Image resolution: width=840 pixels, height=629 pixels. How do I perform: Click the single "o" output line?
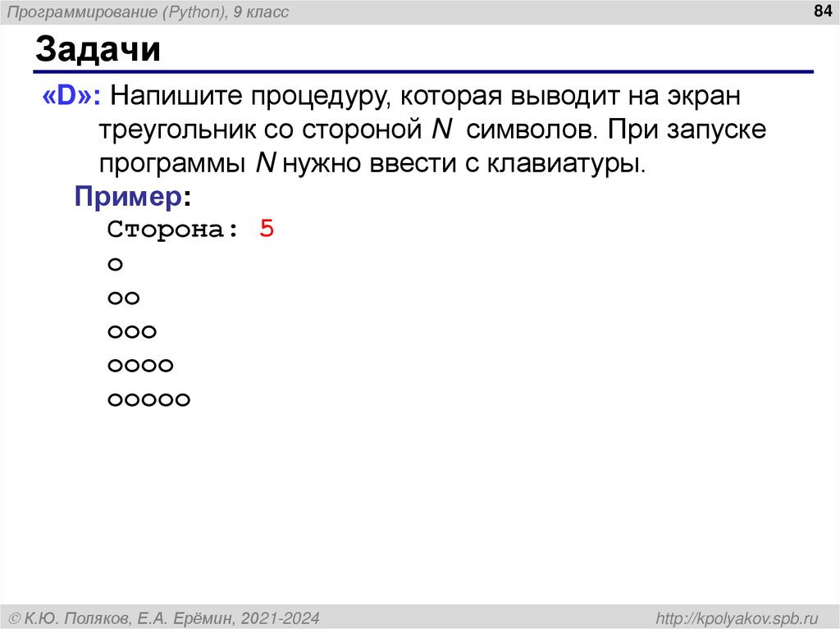(x=115, y=264)
